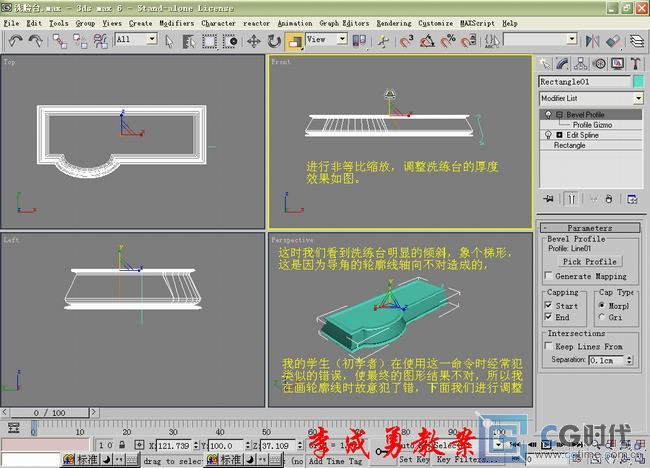Image resolution: width=650 pixels, height=468 pixels.
Task: Click Rectangular Selection Region icon
Action: point(209,41)
